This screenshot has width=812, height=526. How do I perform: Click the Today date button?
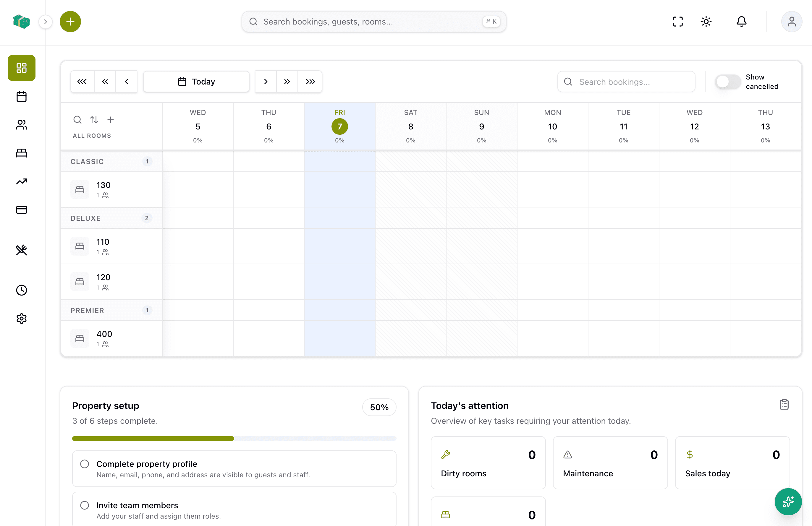197,82
